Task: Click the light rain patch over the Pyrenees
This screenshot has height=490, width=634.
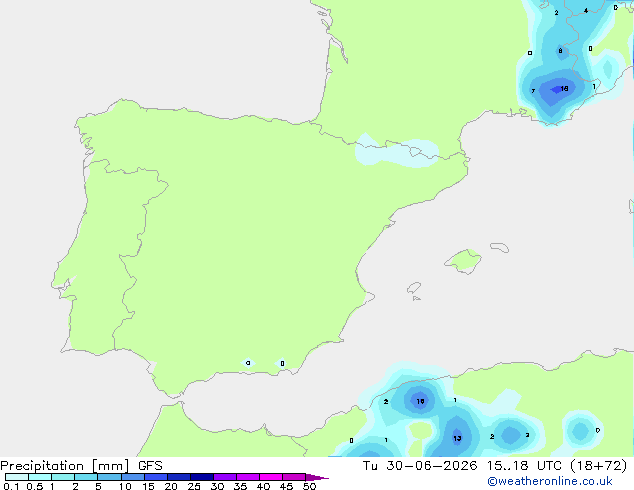Action: pos(396,152)
